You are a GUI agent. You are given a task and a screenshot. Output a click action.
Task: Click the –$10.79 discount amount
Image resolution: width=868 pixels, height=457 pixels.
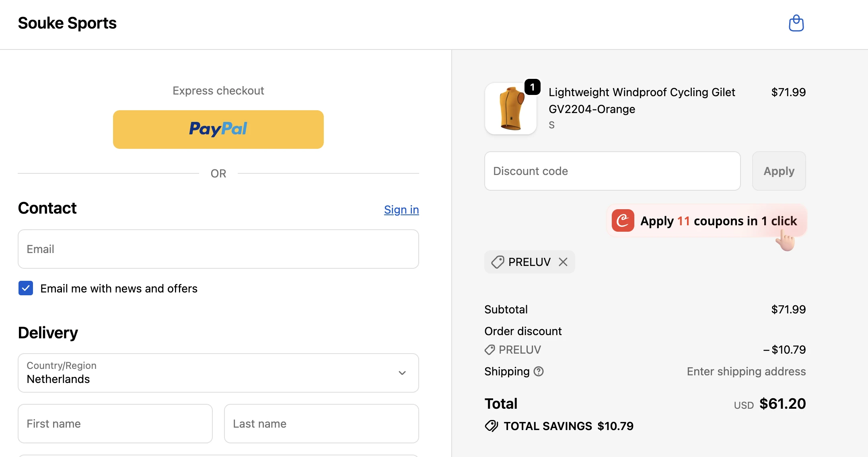click(784, 350)
